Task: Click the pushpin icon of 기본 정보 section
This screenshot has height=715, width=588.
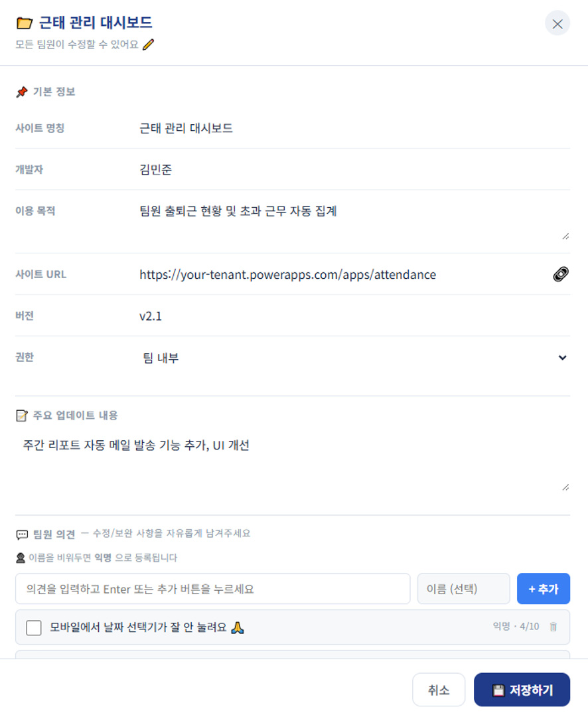Action: tap(22, 92)
